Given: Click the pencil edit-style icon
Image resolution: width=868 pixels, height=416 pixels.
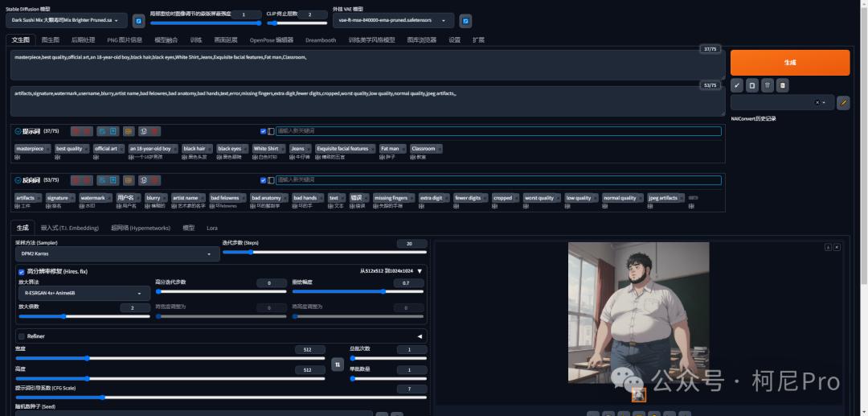Looking at the screenshot, I should [x=843, y=102].
